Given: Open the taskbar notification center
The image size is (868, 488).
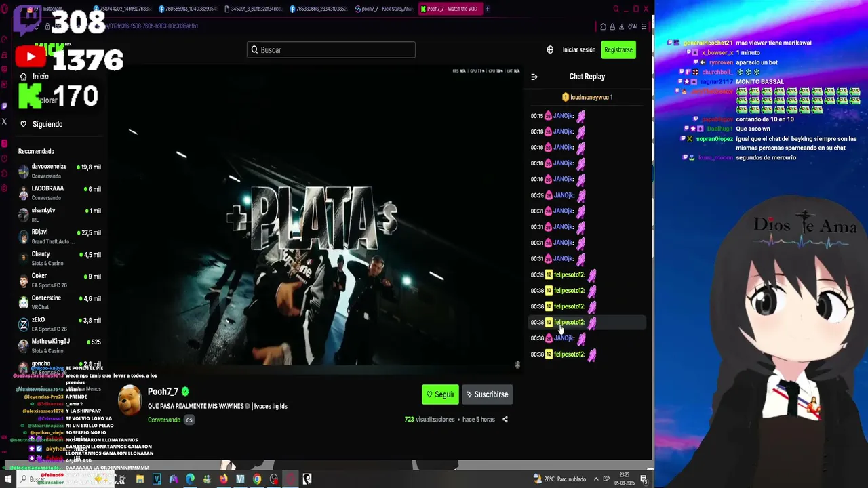Looking at the screenshot, I should (x=644, y=479).
